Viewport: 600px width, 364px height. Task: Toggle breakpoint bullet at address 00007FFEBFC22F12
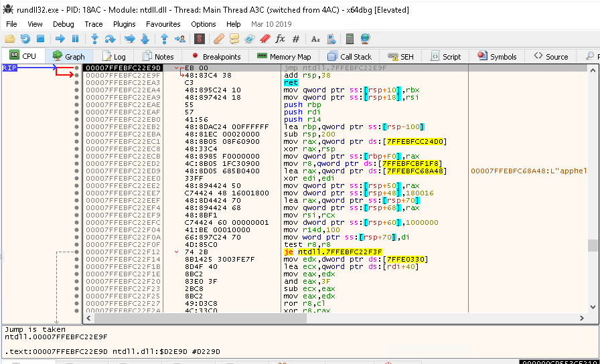[x=77, y=252]
